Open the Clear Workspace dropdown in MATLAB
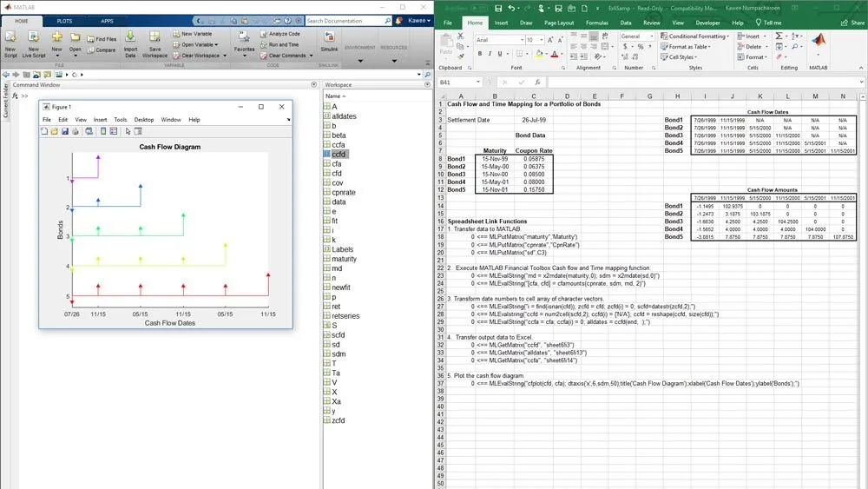Viewport: 868px width, 489px height. [225, 56]
